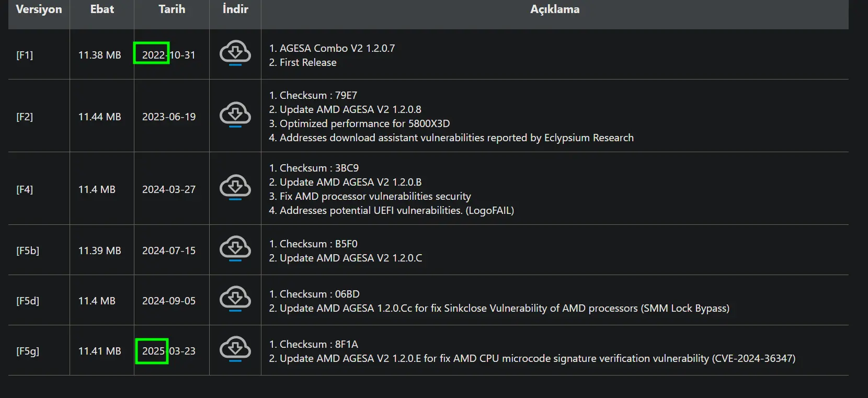Click the Ebat column header
Screen dimensions: 868x398
point(102,9)
